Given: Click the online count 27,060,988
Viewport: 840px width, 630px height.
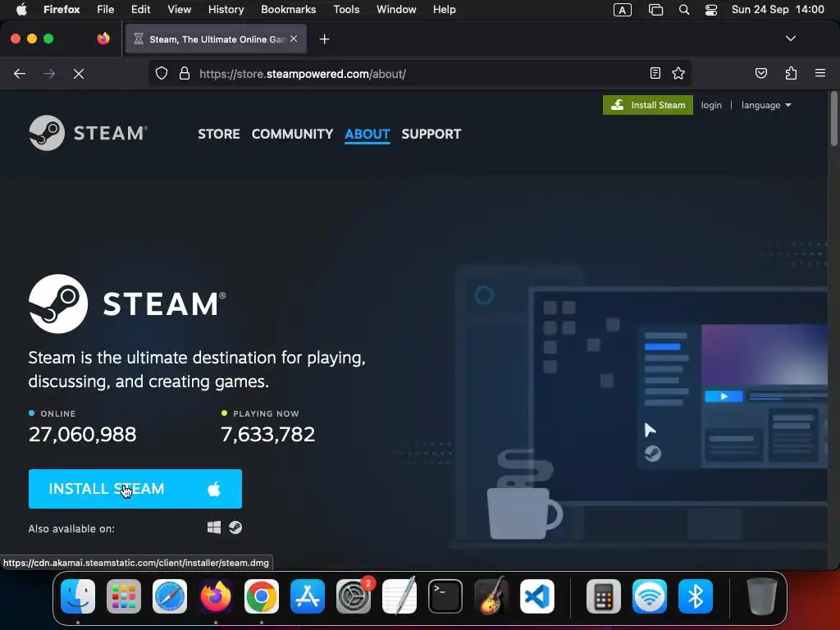Looking at the screenshot, I should coord(83,435).
